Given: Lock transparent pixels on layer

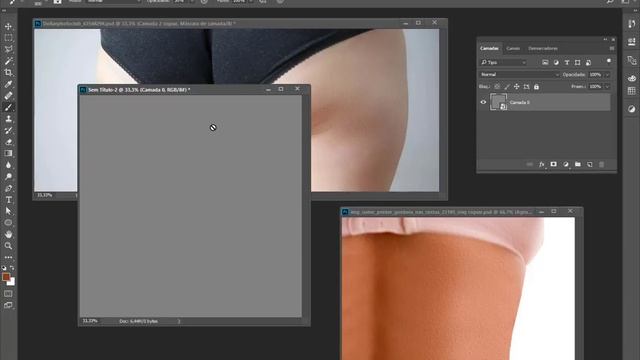Looking at the screenshot, I should point(497,87).
